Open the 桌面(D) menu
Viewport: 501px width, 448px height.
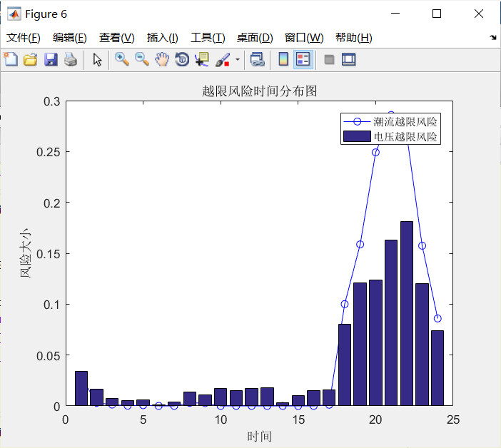coord(255,38)
